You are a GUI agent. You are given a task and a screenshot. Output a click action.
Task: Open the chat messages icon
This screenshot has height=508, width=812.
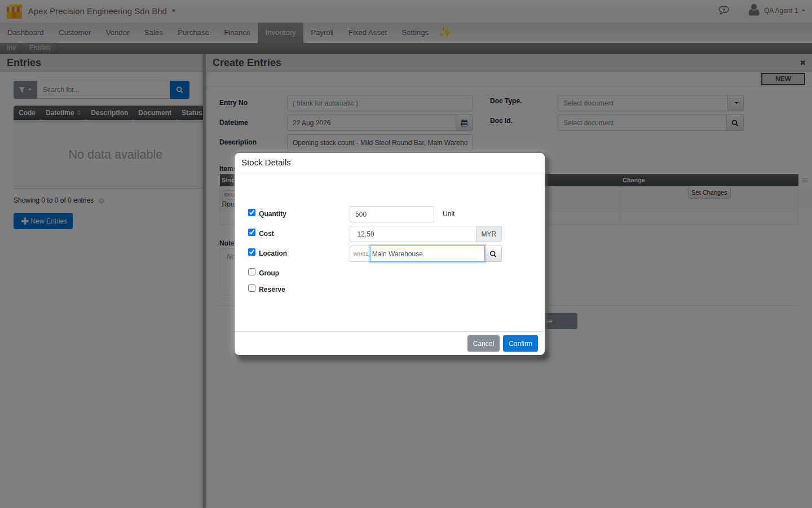click(724, 10)
